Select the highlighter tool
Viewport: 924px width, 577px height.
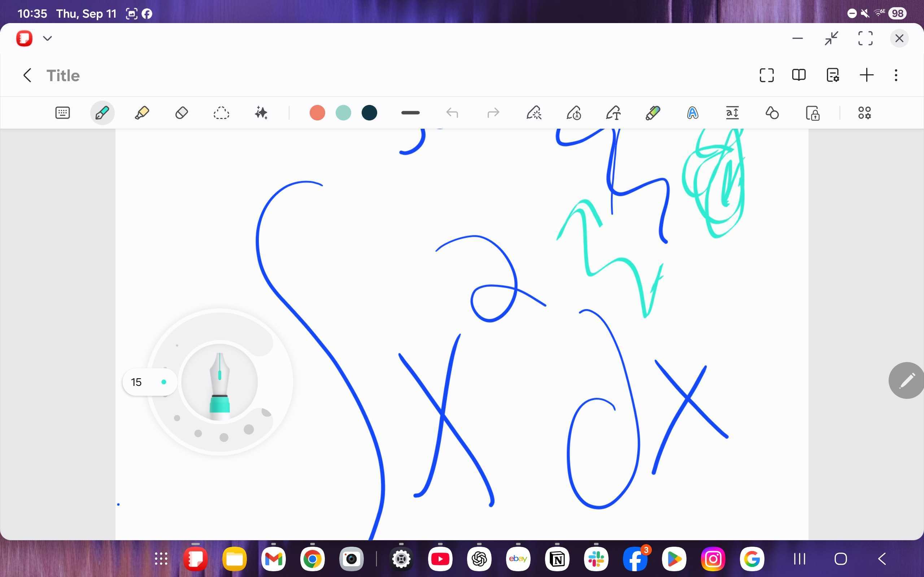pyautogui.click(x=141, y=113)
